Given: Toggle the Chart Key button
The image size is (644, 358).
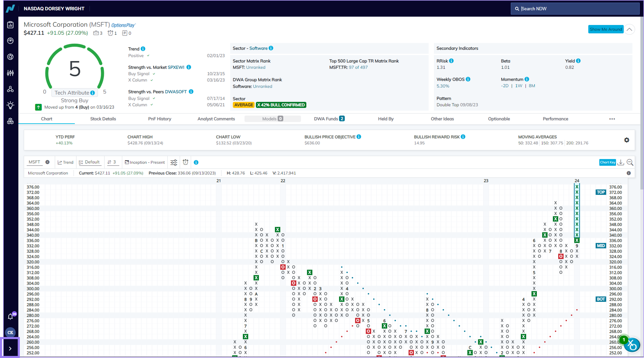Looking at the screenshot, I should 607,162.
